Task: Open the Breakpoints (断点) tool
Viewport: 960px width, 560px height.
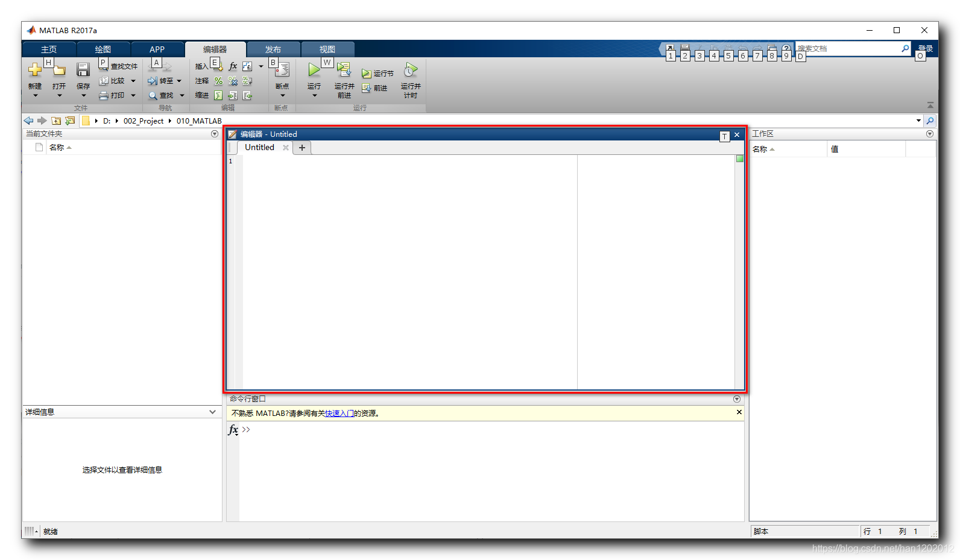Action: 282,71
